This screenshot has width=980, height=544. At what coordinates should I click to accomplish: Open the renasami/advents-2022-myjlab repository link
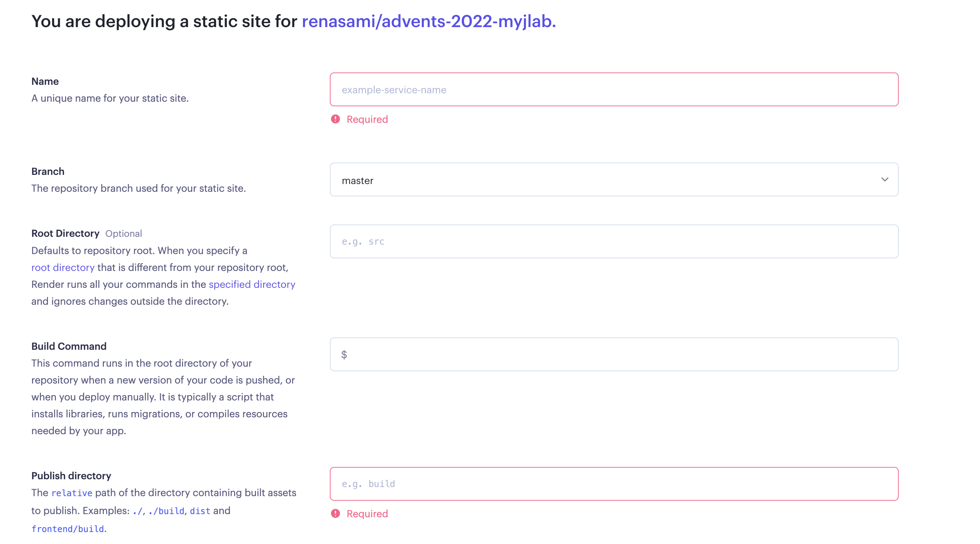(x=428, y=21)
